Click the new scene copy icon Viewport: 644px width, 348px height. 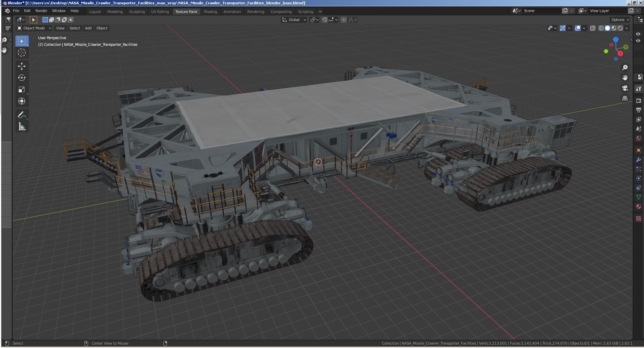(565, 11)
